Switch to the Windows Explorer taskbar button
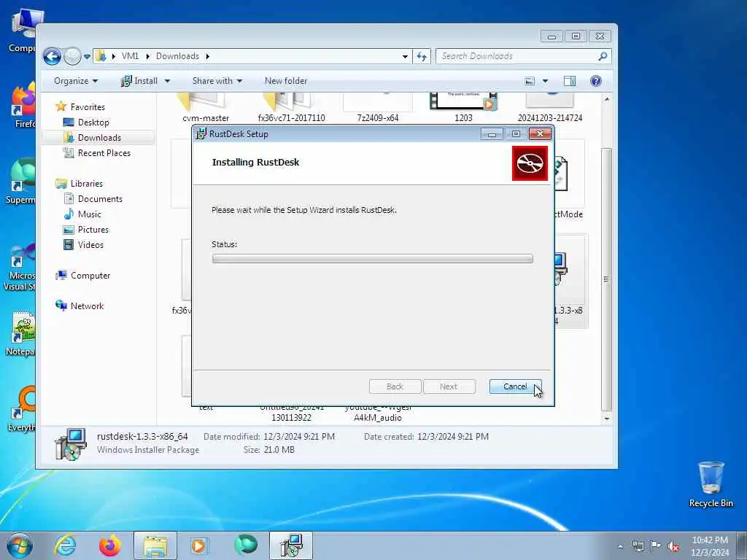Image resolution: width=747 pixels, height=560 pixels. (x=155, y=545)
